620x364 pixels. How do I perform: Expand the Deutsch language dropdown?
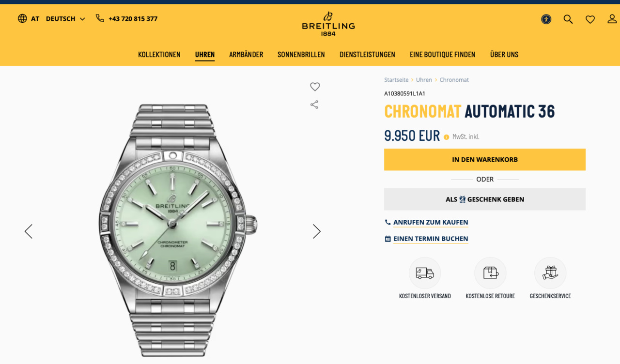point(65,19)
